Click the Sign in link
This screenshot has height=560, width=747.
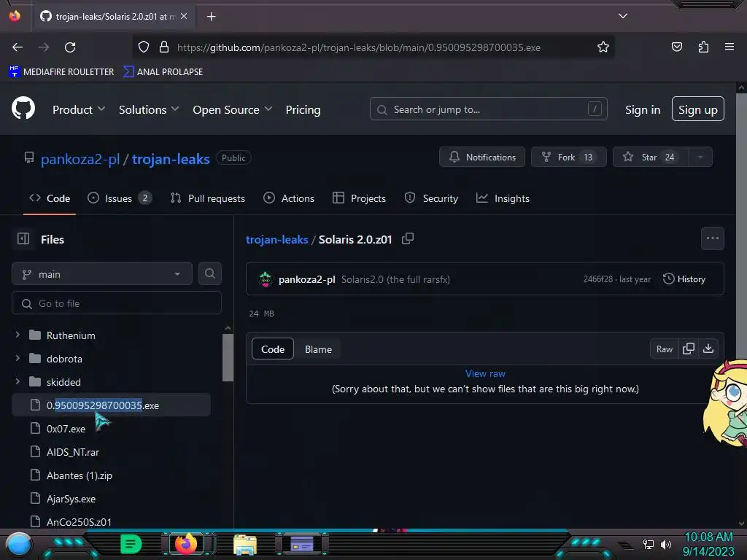tap(643, 109)
